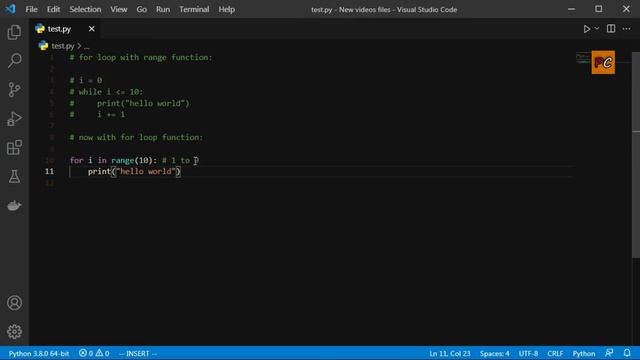
Task: Expand the run options dropdown arrow
Action: click(597, 29)
